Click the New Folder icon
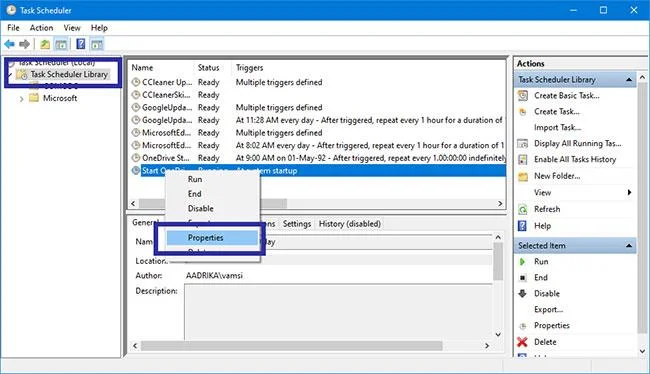 pyautogui.click(x=523, y=177)
